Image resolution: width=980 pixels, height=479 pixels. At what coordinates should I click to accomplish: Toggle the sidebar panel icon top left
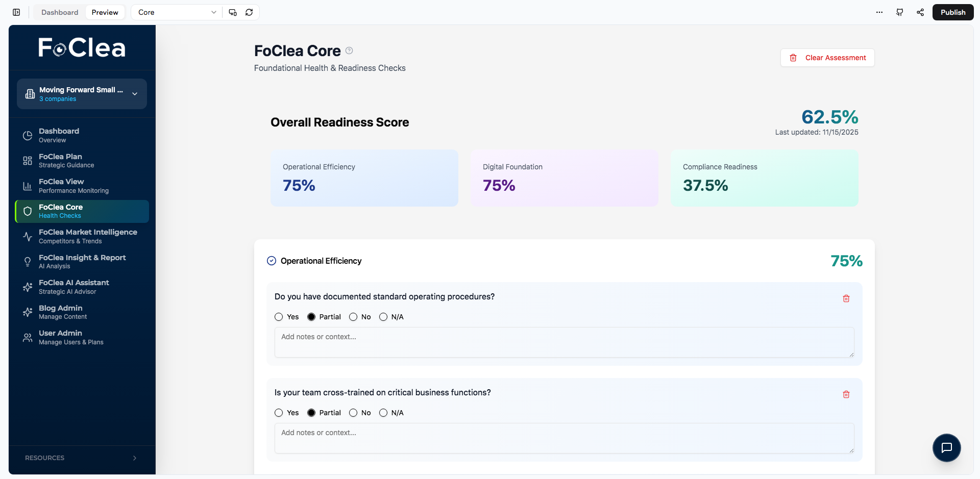tap(16, 12)
